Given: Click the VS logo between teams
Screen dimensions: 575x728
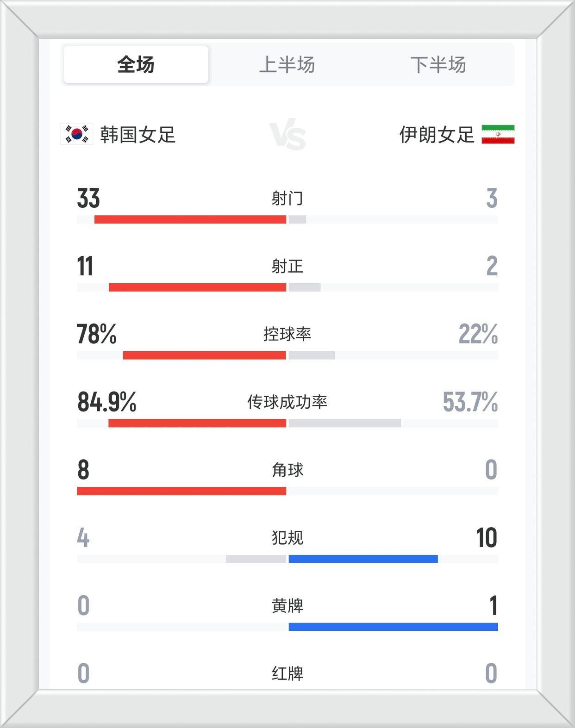Looking at the screenshot, I should point(287,136).
